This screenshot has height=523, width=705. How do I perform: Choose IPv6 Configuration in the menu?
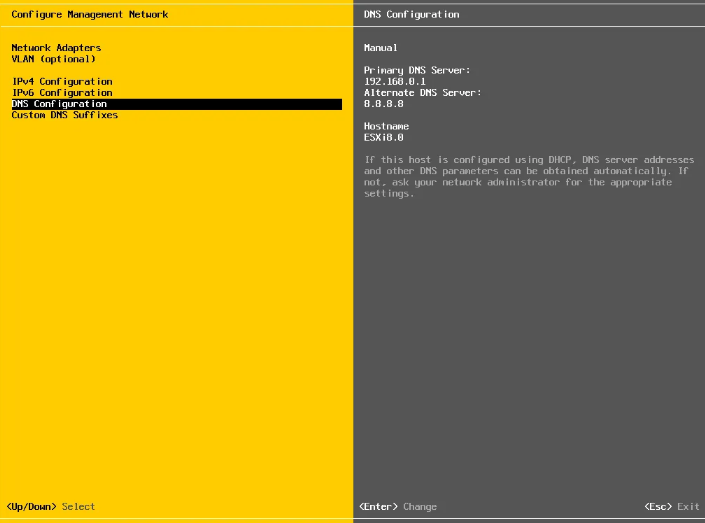[62, 93]
